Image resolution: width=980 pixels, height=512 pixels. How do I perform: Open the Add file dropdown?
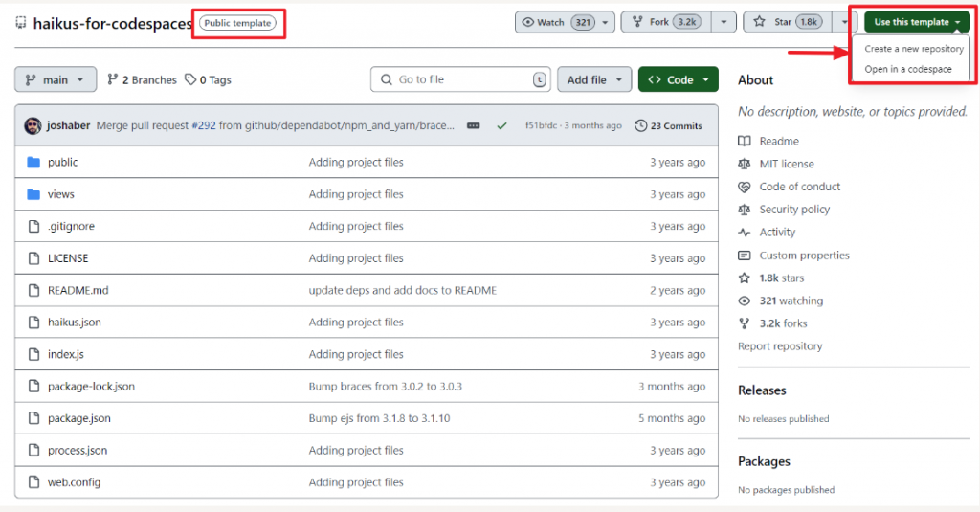coord(594,79)
